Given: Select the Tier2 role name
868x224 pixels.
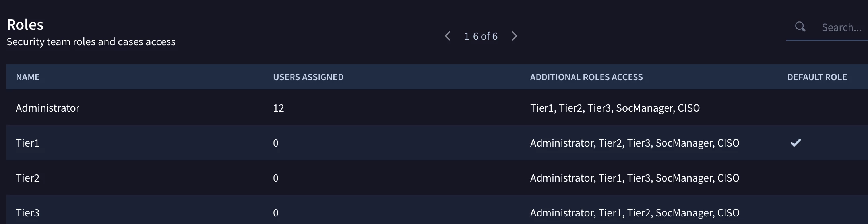Looking at the screenshot, I should tap(27, 178).
